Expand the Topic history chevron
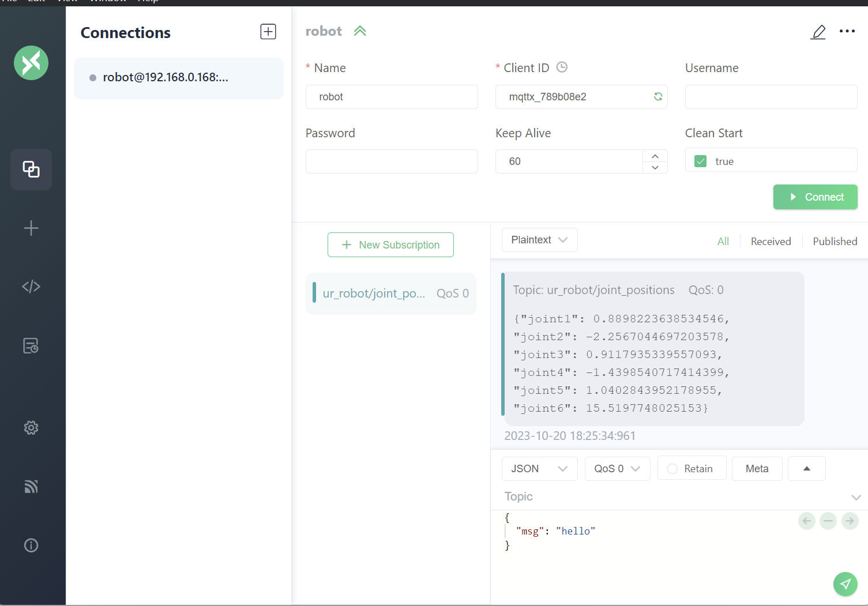The width and height of the screenshot is (868, 606). pos(856,498)
